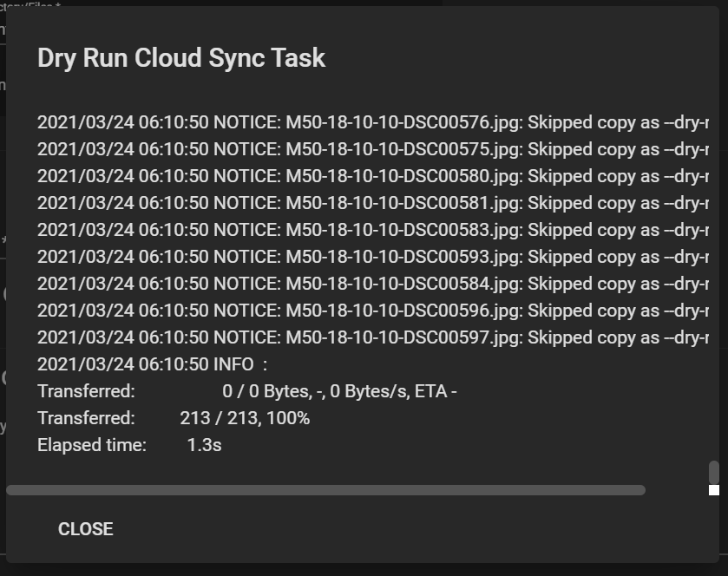Click the Transferred 213 / 213, 100% line
This screenshot has height=576, width=728.
[174, 418]
